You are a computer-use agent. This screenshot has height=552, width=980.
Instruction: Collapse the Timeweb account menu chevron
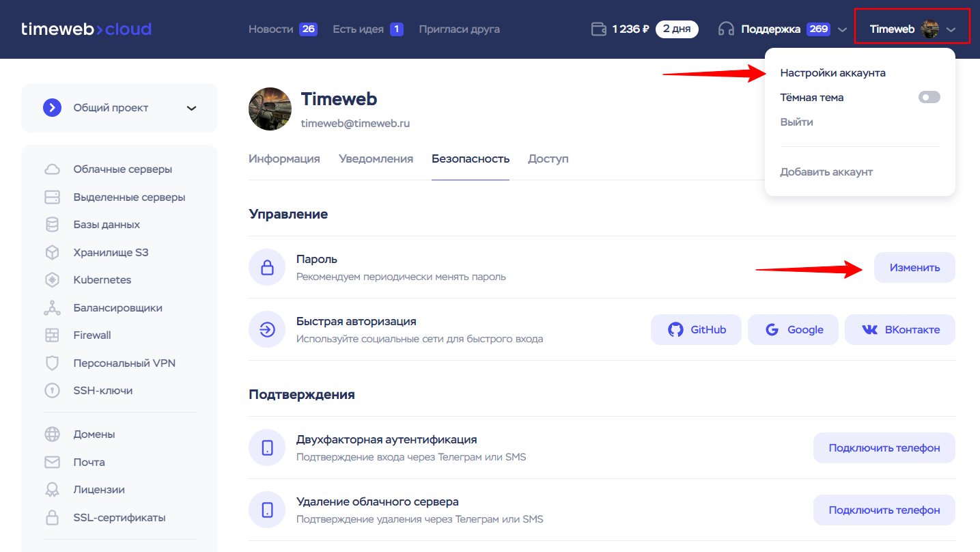click(951, 29)
